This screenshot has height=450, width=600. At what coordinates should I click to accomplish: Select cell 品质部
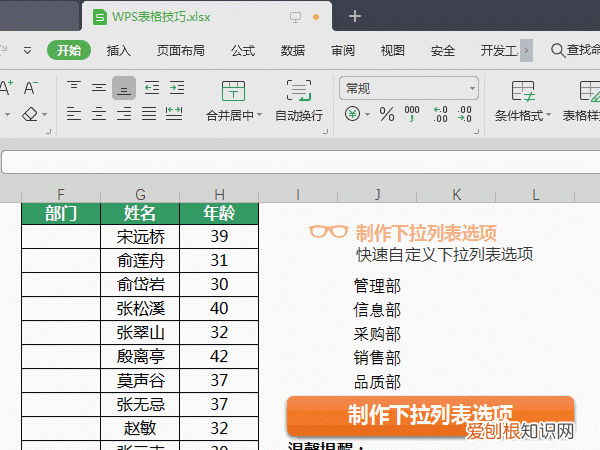(x=377, y=382)
